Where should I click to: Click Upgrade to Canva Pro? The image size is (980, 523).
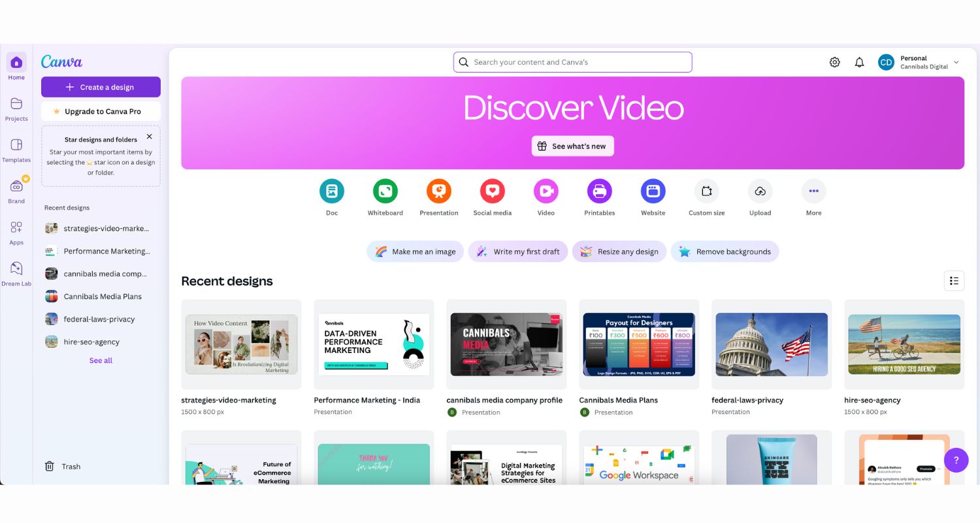point(101,111)
